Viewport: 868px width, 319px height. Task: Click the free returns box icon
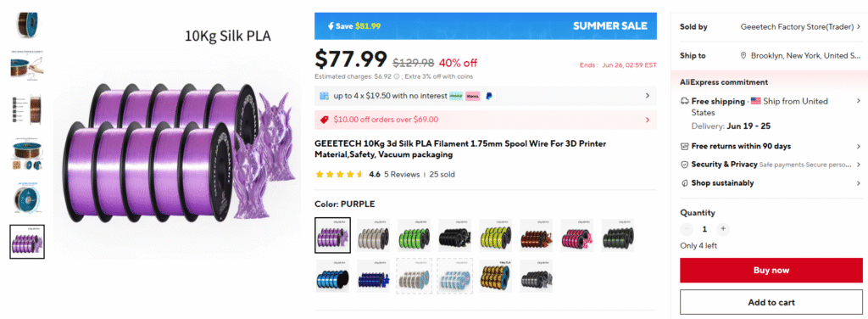coord(684,146)
